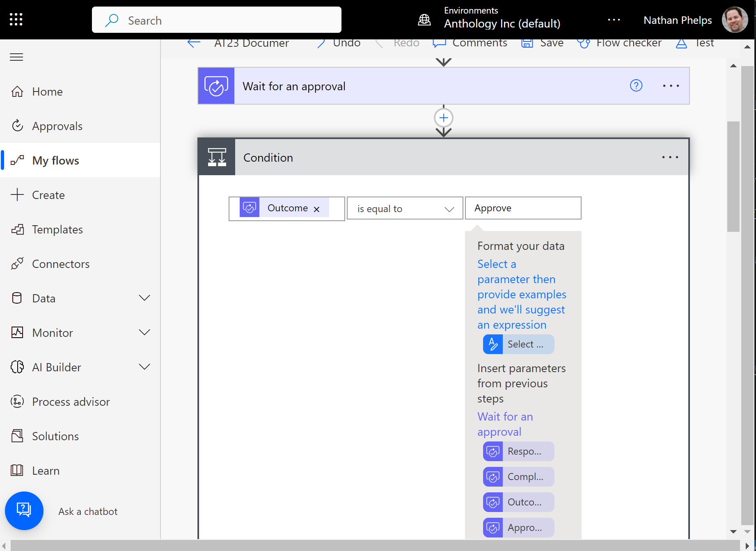Click the 'Select ...' format data button
756x551 pixels.
(519, 344)
